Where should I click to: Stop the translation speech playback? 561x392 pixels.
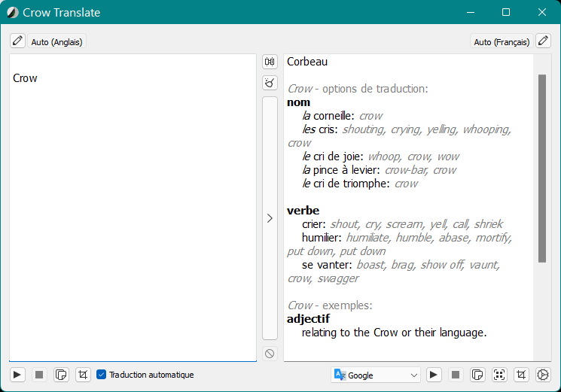[x=456, y=375]
